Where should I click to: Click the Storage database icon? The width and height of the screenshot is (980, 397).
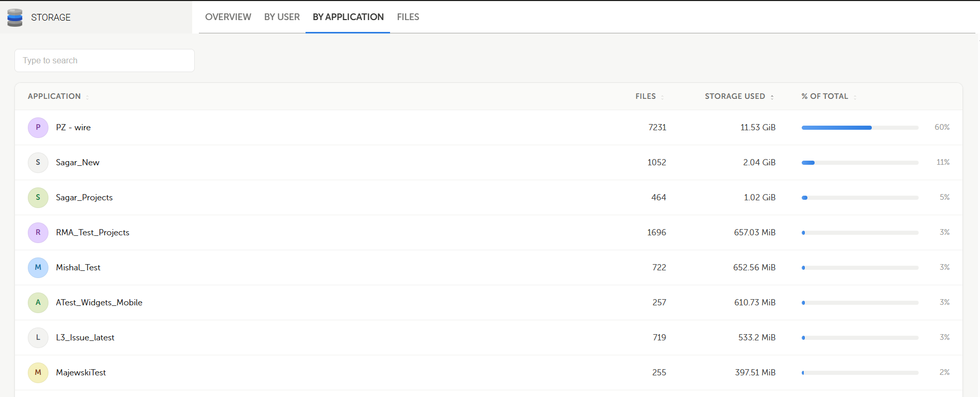(15, 18)
